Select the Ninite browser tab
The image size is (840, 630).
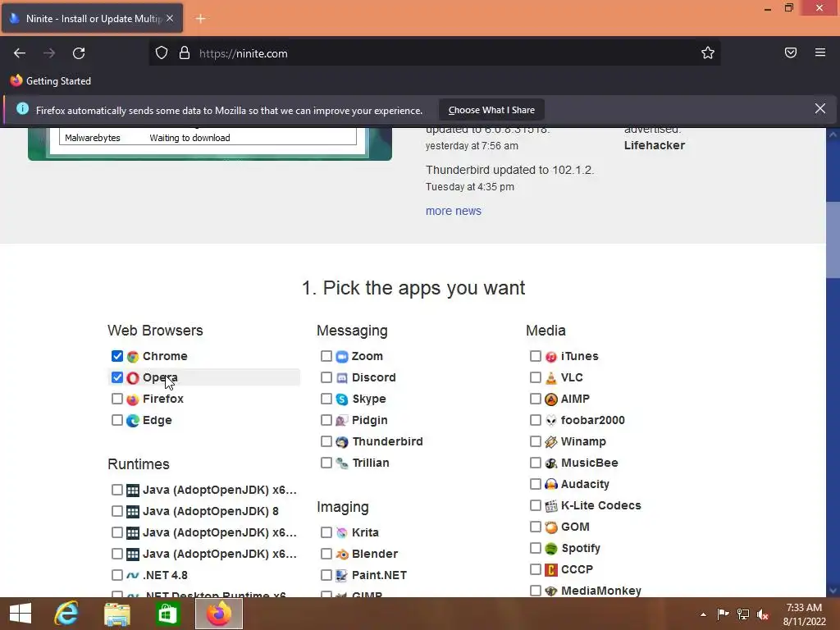93,18
